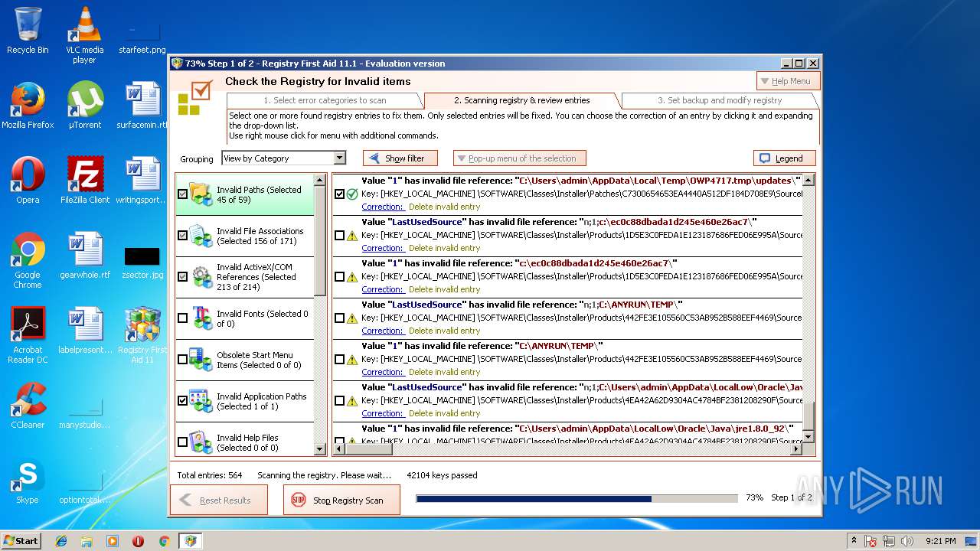Click the Stop Registry Scan button
This screenshot has width=980, height=551.
pos(341,500)
